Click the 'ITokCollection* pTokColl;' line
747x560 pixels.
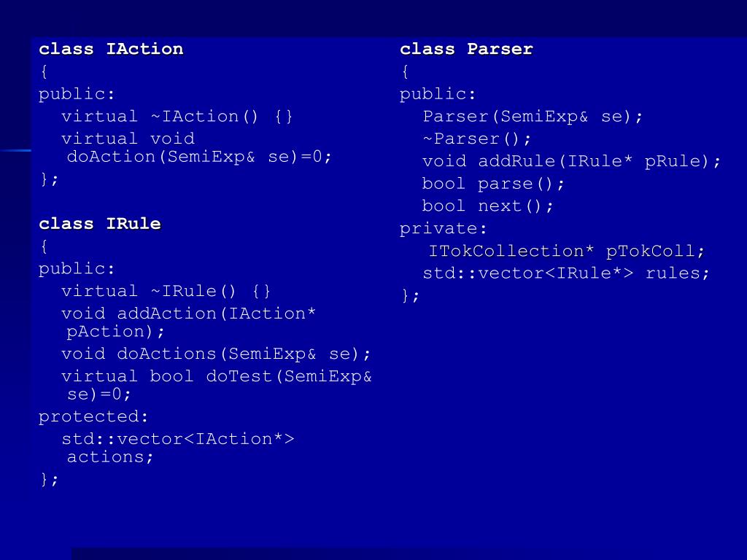[566, 251]
